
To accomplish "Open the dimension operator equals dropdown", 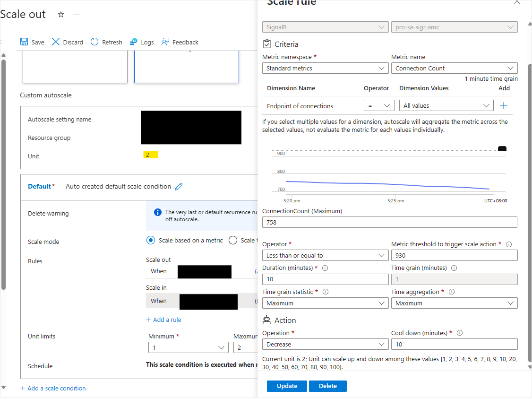I will tap(379, 105).
